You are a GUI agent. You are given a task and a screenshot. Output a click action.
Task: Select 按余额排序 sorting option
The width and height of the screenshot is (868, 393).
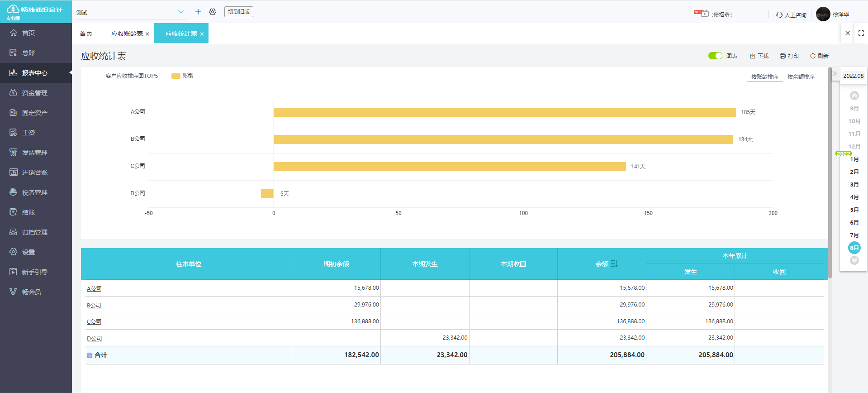pyautogui.click(x=801, y=77)
